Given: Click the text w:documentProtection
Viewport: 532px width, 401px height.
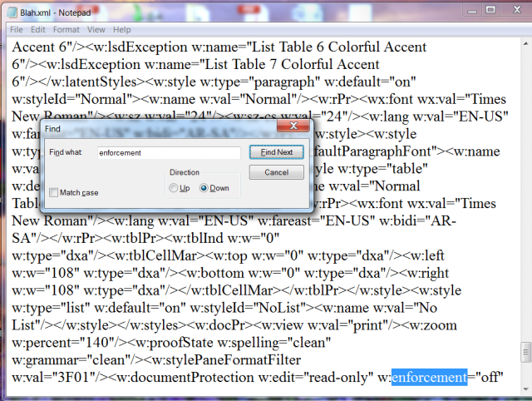Looking at the screenshot, I should [185, 378].
